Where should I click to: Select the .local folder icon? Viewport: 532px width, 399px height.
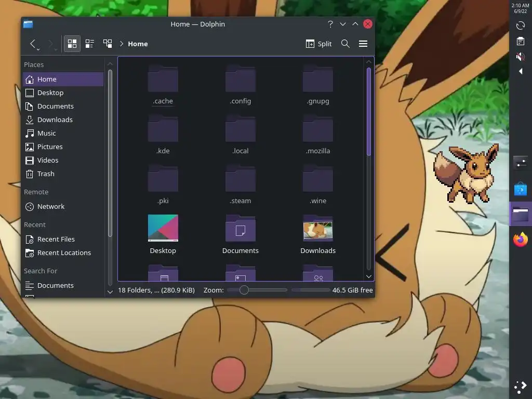[240, 129]
